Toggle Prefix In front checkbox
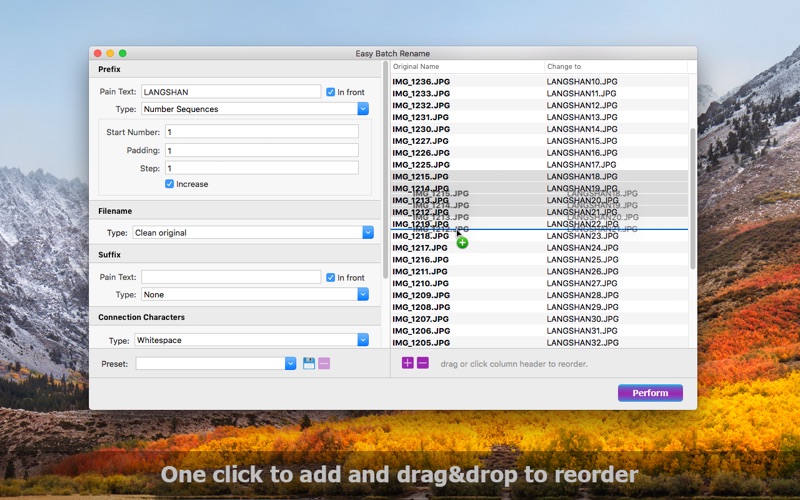This screenshot has height=500, width=800. (x=331, y=92)
